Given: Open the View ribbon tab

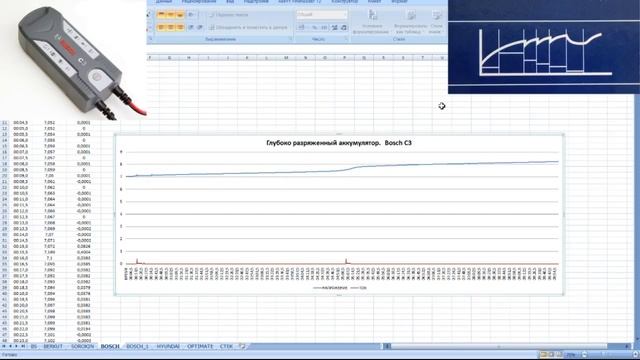Looking at the screenshot, I should click(x=230, y=2).
